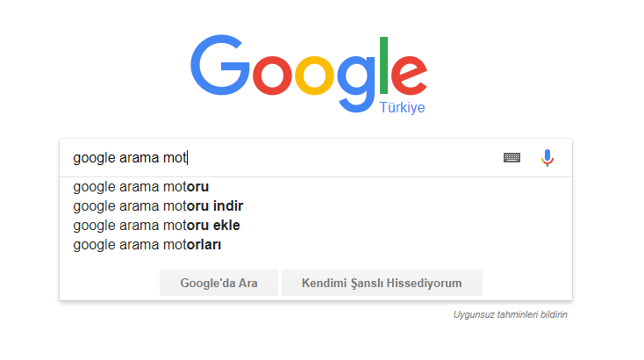
Task: Click the red first 'o' of the logo
Action: click(272, 76)
